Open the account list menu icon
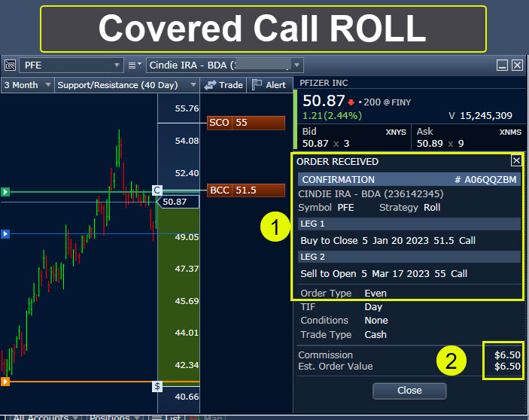 (x=133, y=65)
